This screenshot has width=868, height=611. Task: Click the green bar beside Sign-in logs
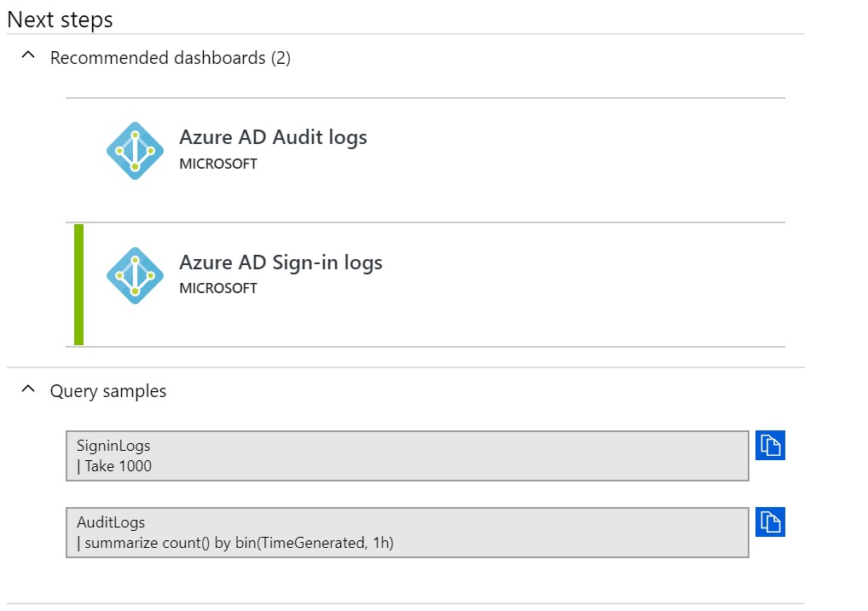pos(78,285)
